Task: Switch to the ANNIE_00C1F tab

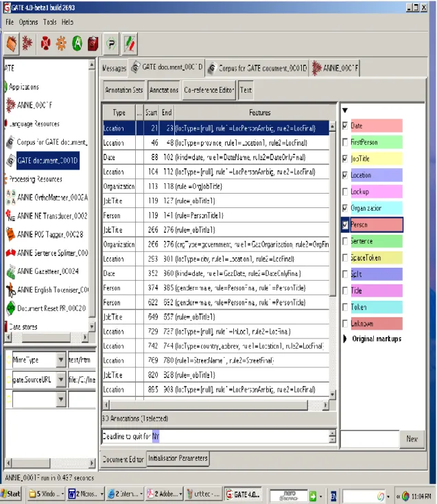Action: (335, 68)
